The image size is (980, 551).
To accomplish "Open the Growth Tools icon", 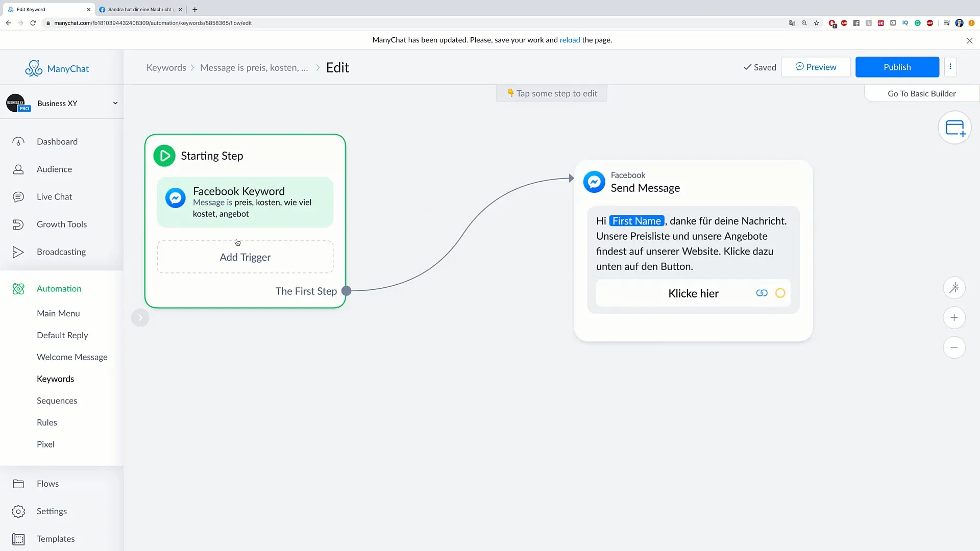I will click(x=18, y=224).
